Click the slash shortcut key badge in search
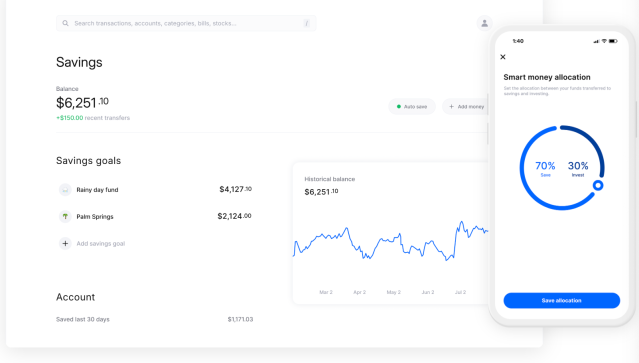 [x=306, y=24]
